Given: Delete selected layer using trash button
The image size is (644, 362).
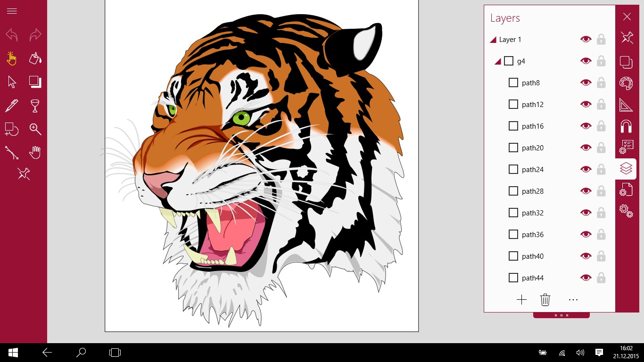Looking at the screenshot, I should 545,299.
